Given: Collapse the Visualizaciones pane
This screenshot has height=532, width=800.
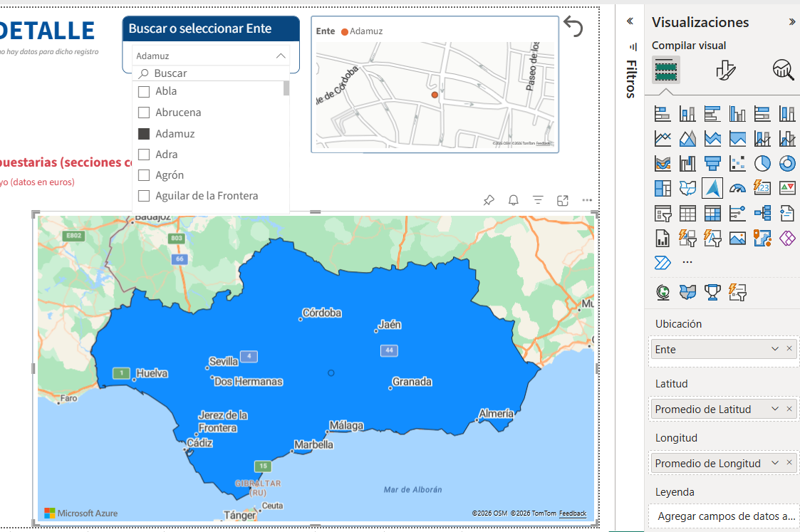Looking at the screenshot, I should click(792, 22).
